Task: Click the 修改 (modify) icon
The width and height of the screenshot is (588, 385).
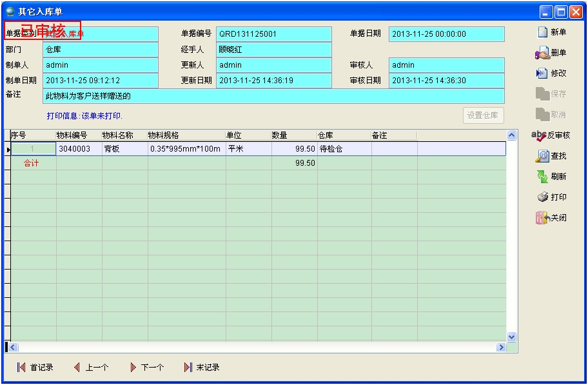Action: tap(542, 74)
